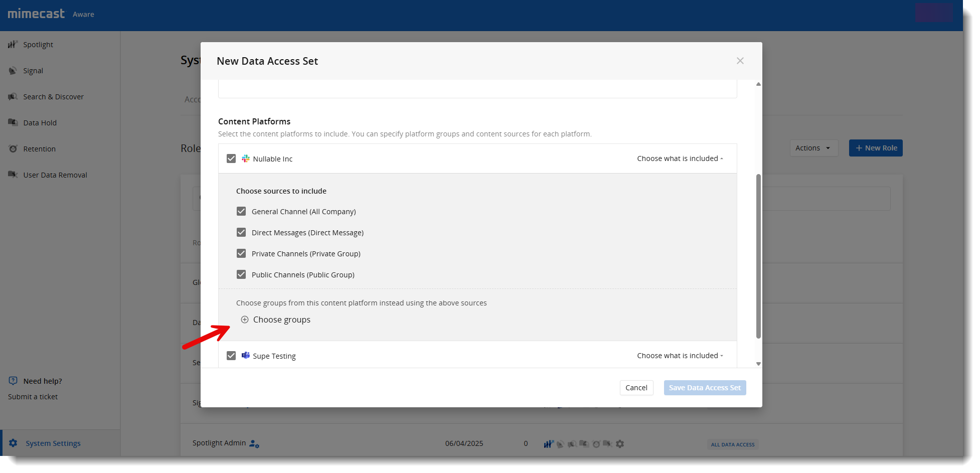This screenshot has height=473, width=980.
Task: Uncheck Direct Messages source checkbox
Action: [x=241, y=233]
